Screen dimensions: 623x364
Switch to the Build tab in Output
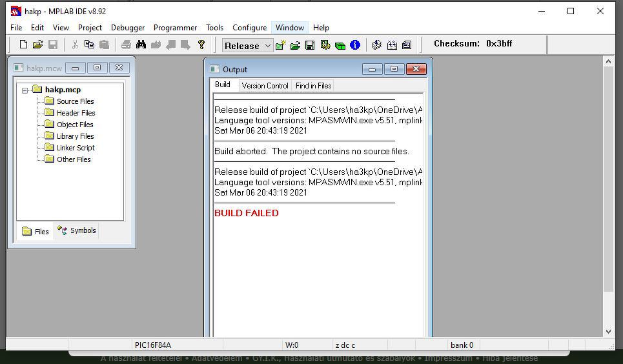pos(223,85)
